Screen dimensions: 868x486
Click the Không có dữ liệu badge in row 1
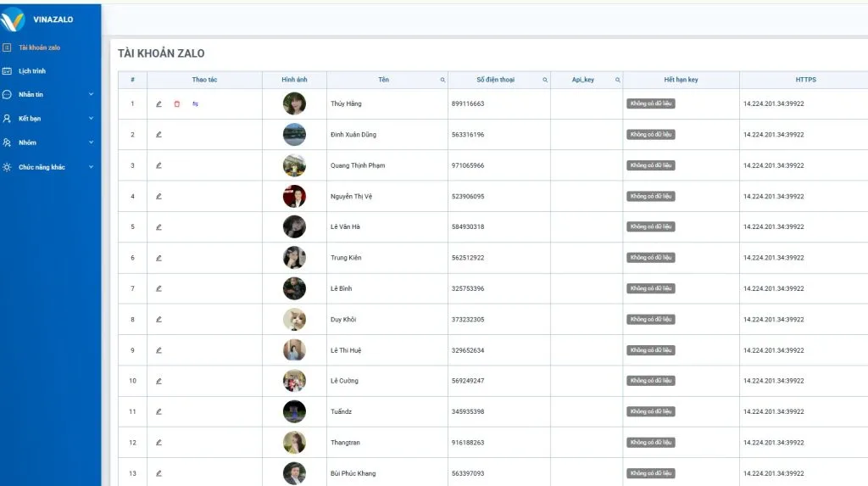(x=651, y=103)
